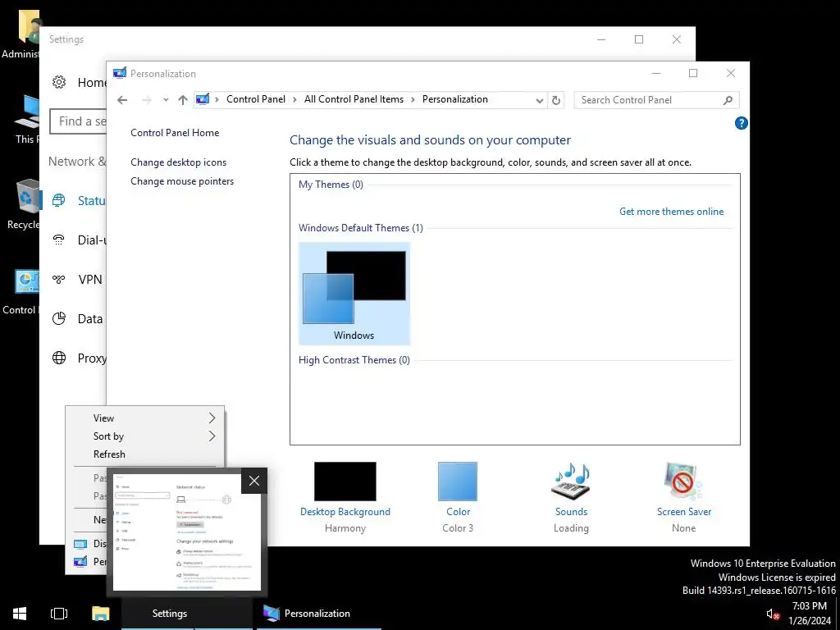Refresh the Personalization page
840x630 pixels.
pyautogui.click(x=556, y=100)
